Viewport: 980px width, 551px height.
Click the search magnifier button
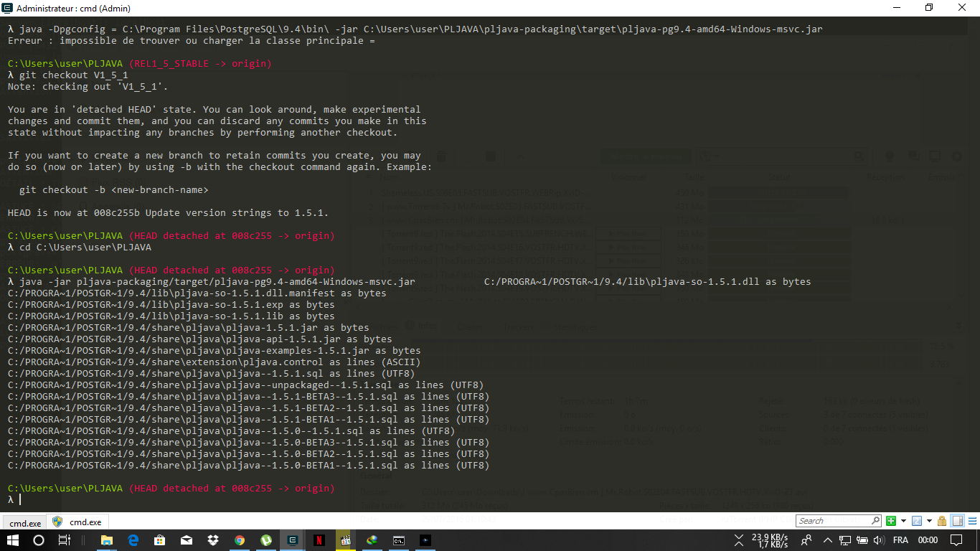875,521
